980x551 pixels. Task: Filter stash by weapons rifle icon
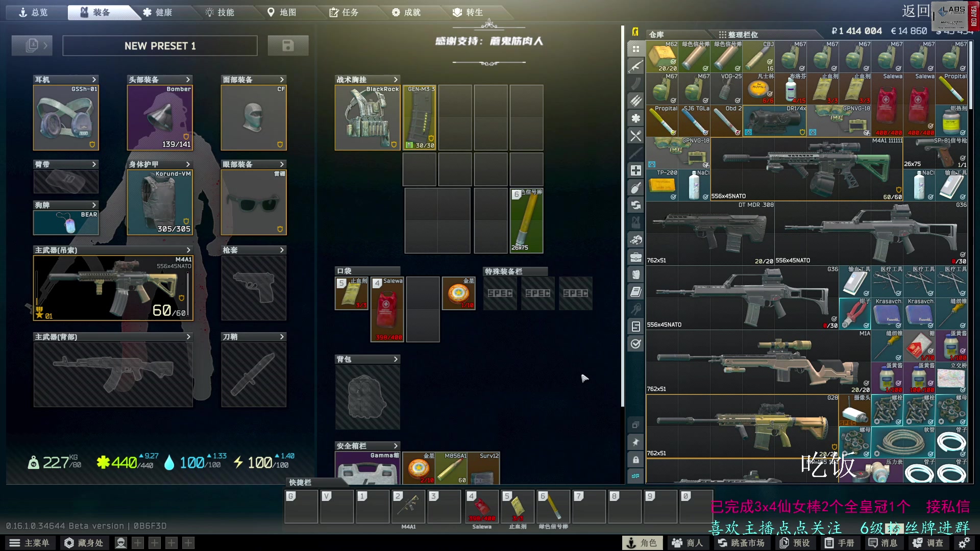635,66
